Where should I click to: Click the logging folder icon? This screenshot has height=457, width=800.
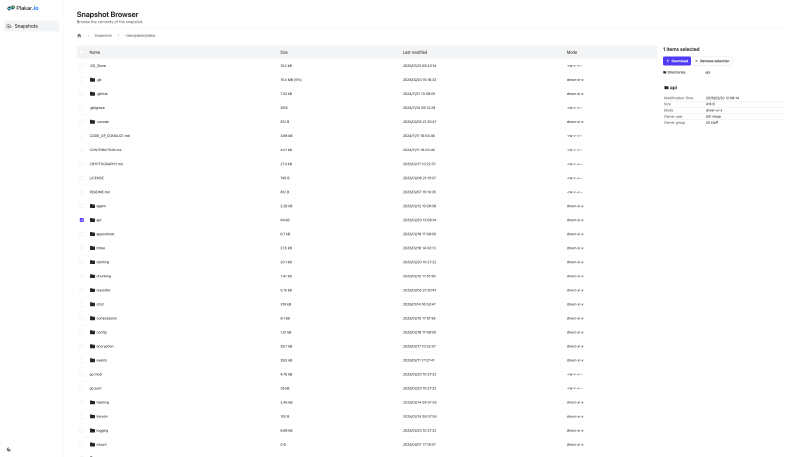click(x=92, y=430)
